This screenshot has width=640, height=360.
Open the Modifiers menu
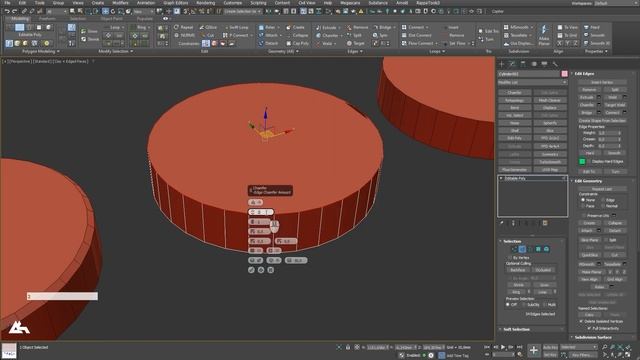[x=120, y=3]
